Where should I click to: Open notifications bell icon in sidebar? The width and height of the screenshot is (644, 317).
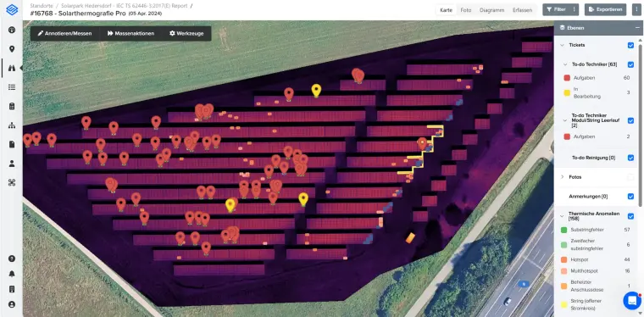coord(12,274)
